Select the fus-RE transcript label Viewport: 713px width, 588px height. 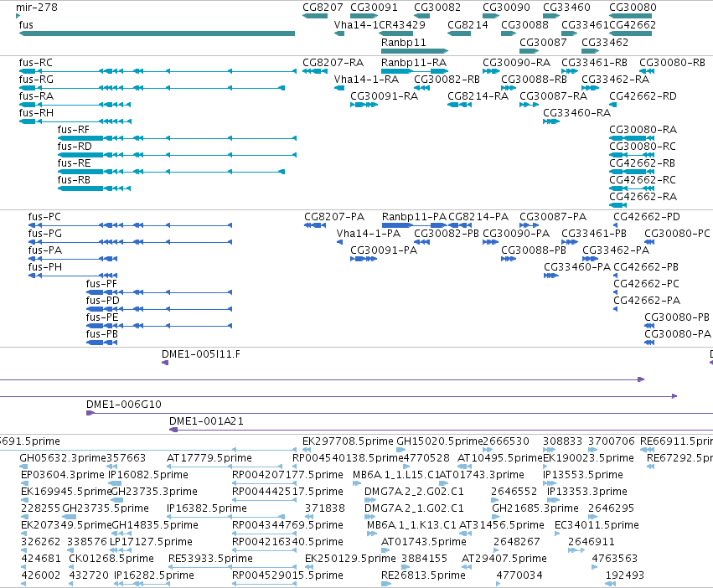(74, 162)
